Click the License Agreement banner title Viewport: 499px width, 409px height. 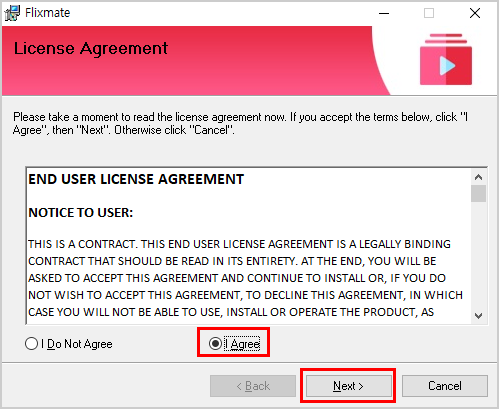(91, 48)
